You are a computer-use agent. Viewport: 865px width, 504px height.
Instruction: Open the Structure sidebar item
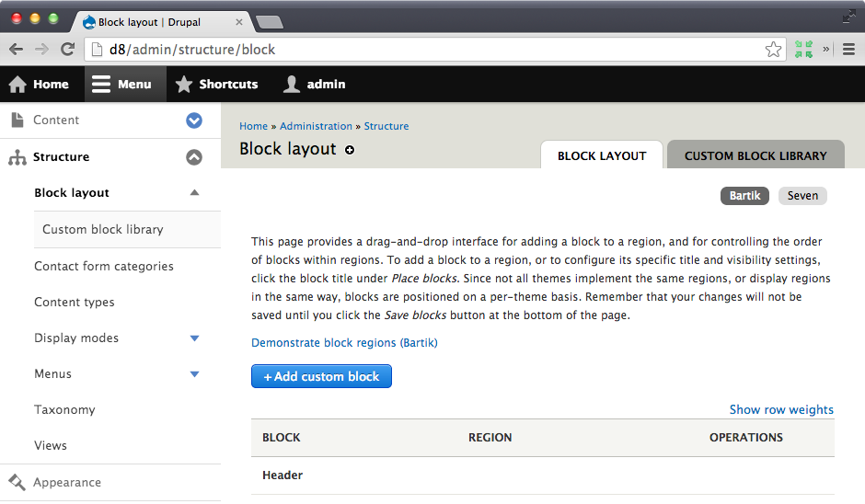click(x=62, y=157)
